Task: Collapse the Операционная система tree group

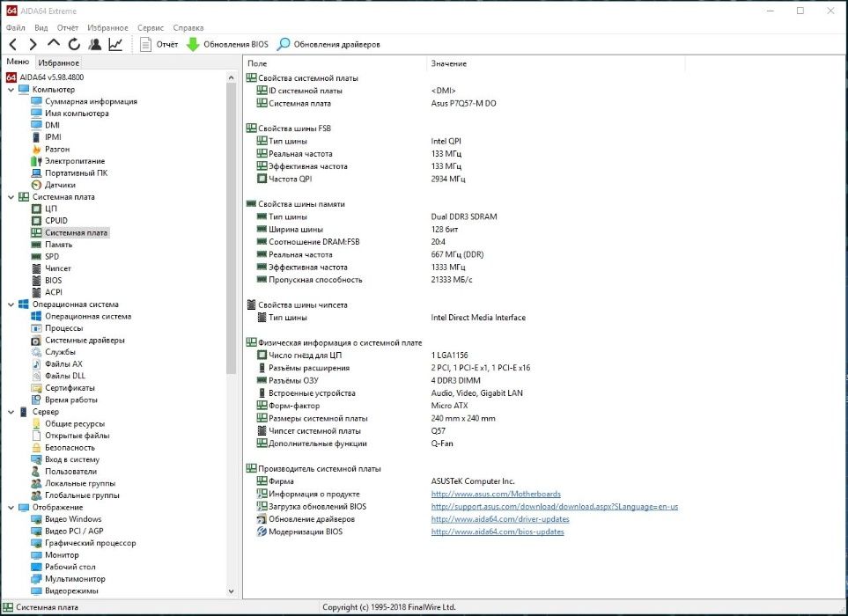Action: pyautogui.click(x=11, y=304)
